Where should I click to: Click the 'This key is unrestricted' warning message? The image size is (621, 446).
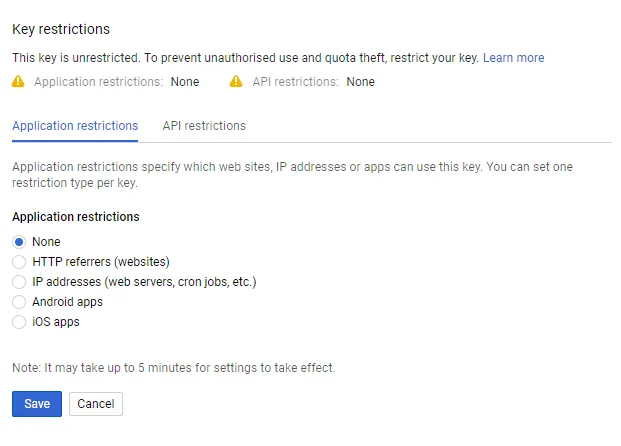245,58
